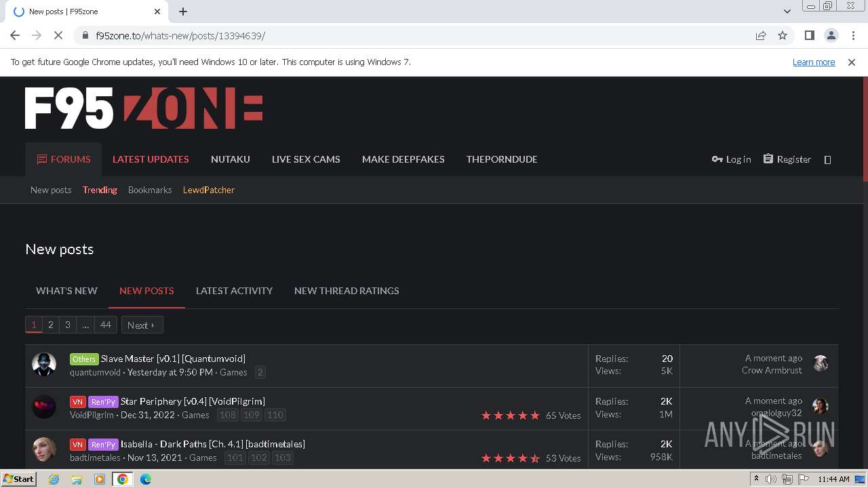
Task: Click Register
Action: pyautogui.click(x=787, y=159)
